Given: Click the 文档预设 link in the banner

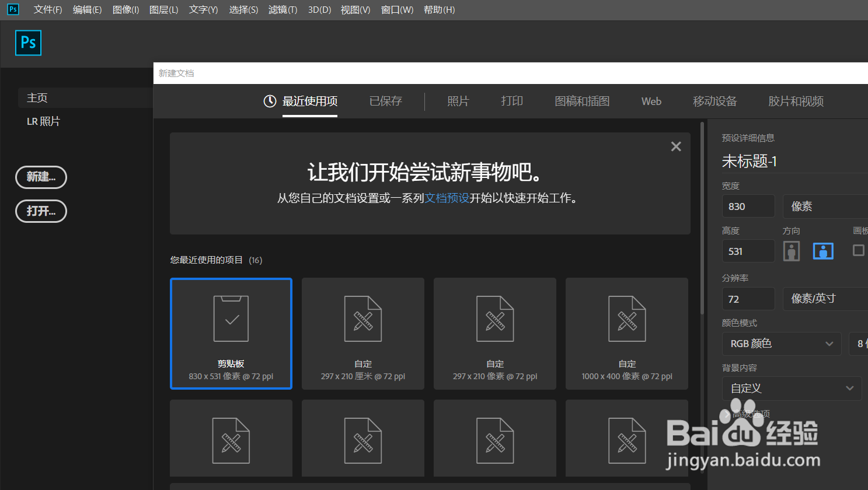Looking at the screenshot, I should (447, 198).
